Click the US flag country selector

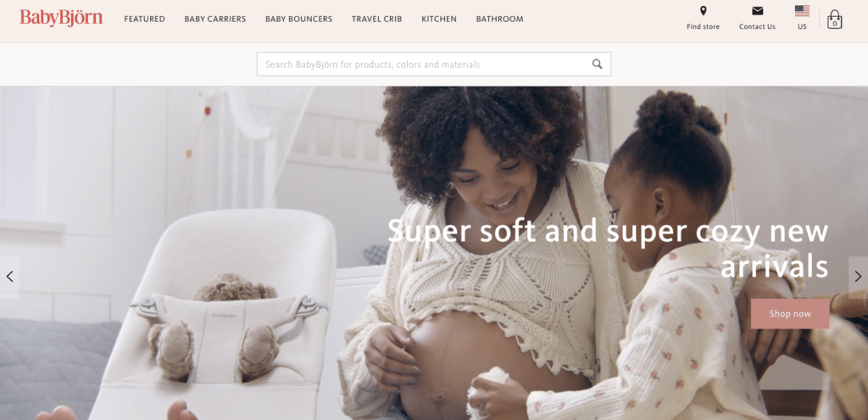pyautogui.click(x=802, y=11)
